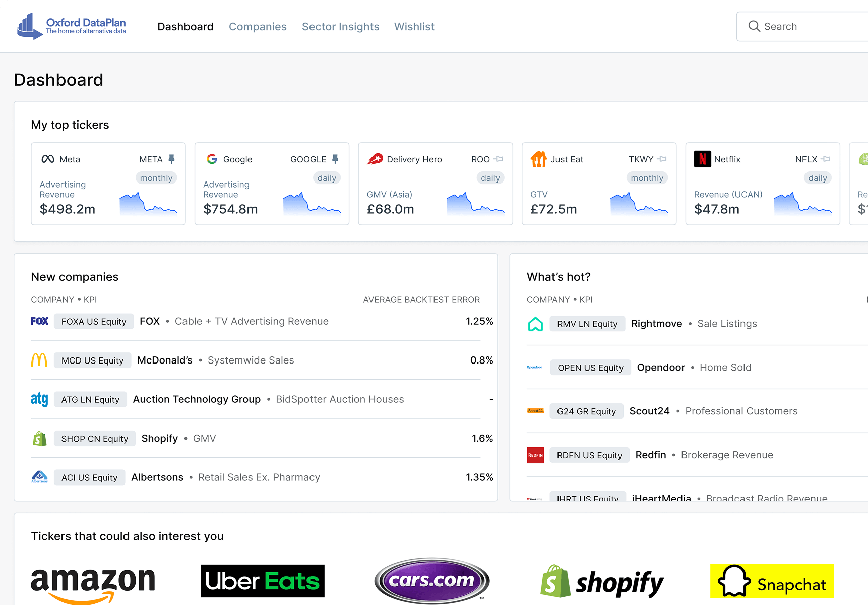Open the Companies tab
This screenshot has width=868, height=605.
258,27
